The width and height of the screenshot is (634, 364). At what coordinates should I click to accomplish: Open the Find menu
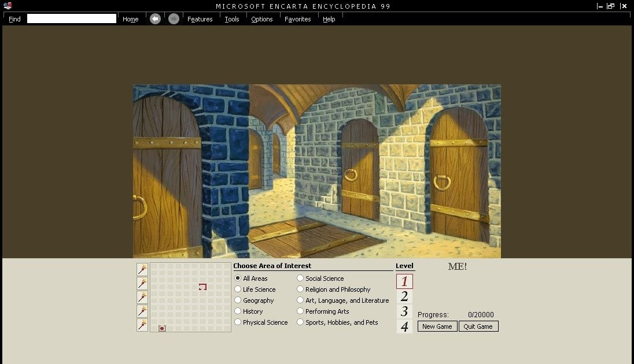pos(14,19)
